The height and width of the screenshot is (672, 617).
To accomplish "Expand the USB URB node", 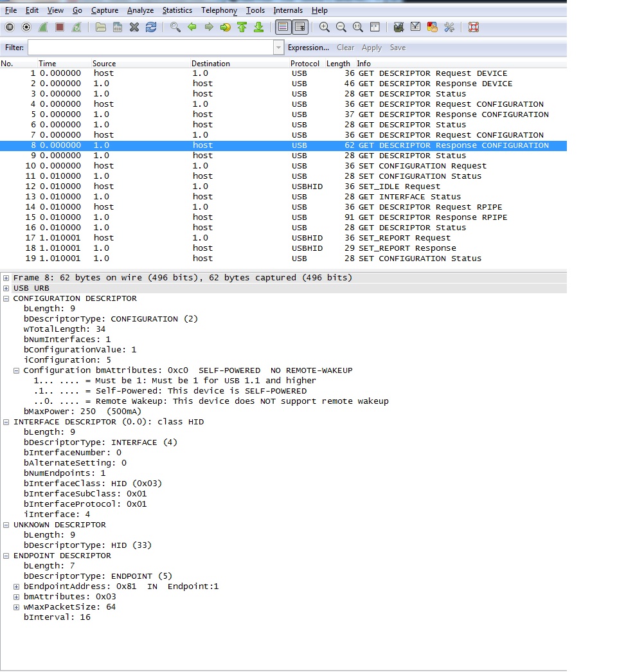I will click(6, 289).
